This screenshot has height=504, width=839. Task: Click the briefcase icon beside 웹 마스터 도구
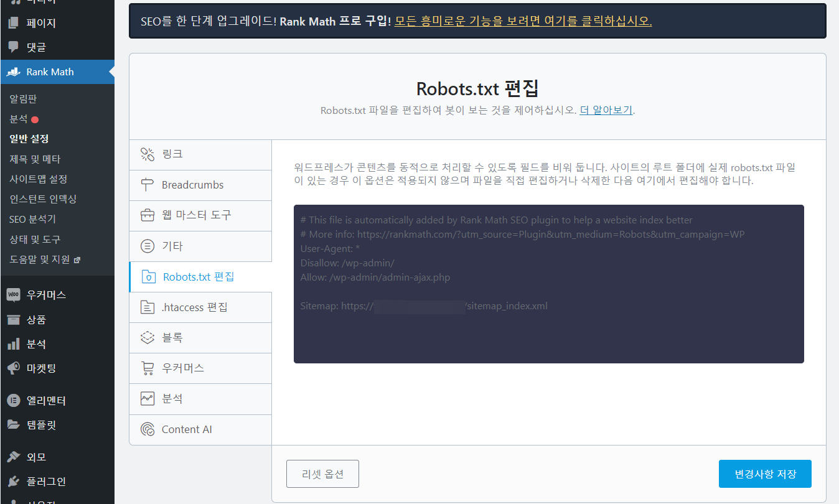click(x=147, y=215)
